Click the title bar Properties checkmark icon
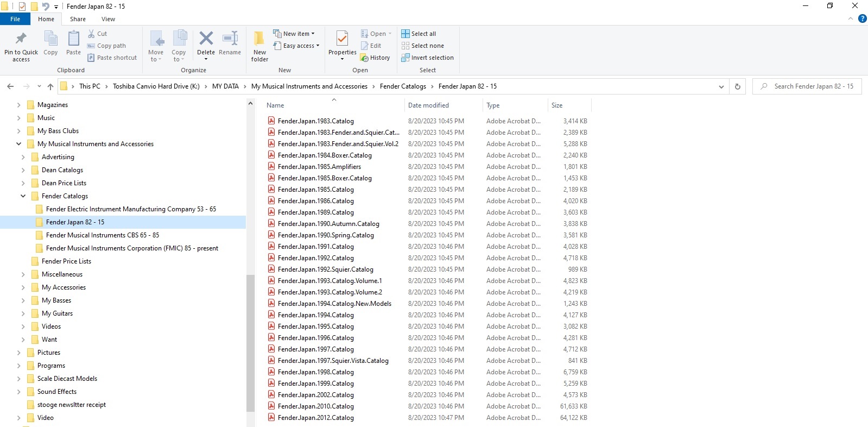The image size is (868, 427). (22, 7)
